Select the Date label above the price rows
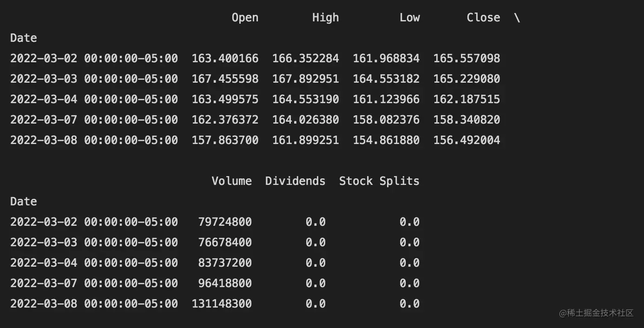This screenshot has height=328, width=644. point(23,38)
